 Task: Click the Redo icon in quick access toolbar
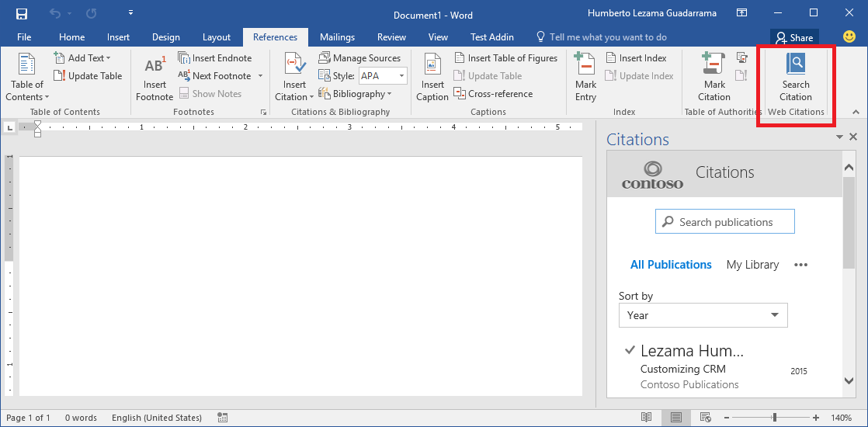point(92,14)
